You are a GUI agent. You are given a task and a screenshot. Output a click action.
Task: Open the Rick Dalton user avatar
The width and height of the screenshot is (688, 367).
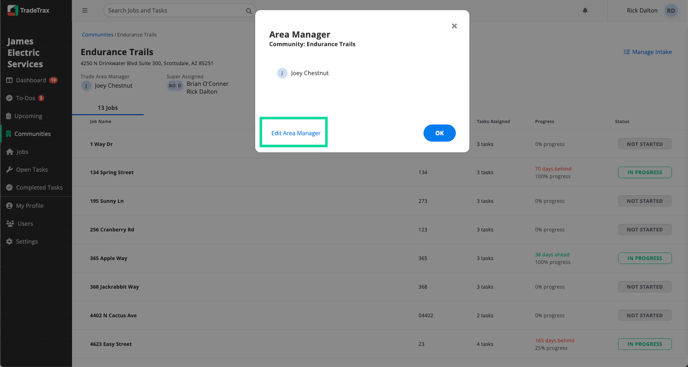click(x=671, y=11)
